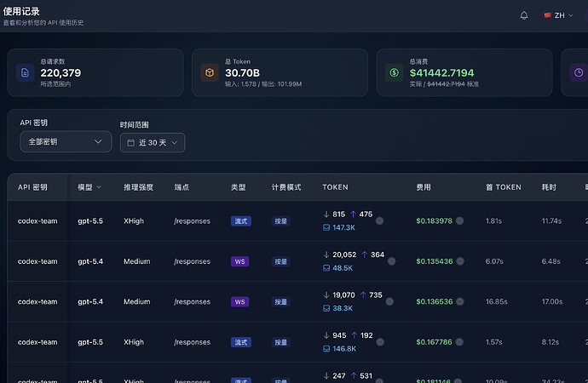Click the cost value $0.167786

435,342
